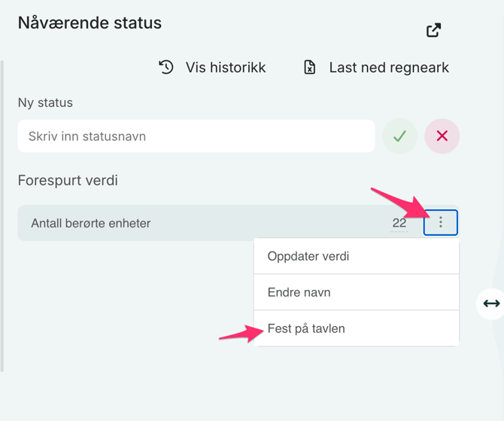
Task: Open three-dot menu for Antall berørte enheter
Action: tap(441, 223)
